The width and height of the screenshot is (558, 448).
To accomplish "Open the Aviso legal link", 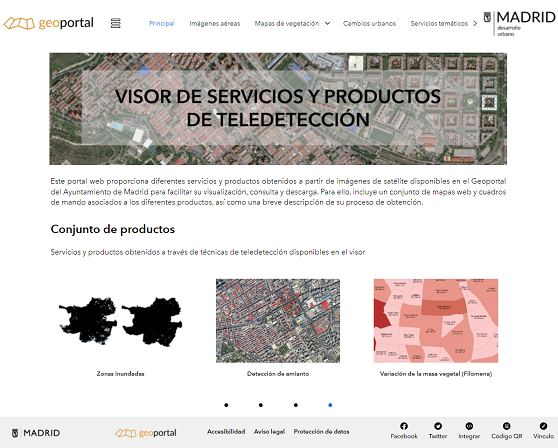I will tap(269, 431).
